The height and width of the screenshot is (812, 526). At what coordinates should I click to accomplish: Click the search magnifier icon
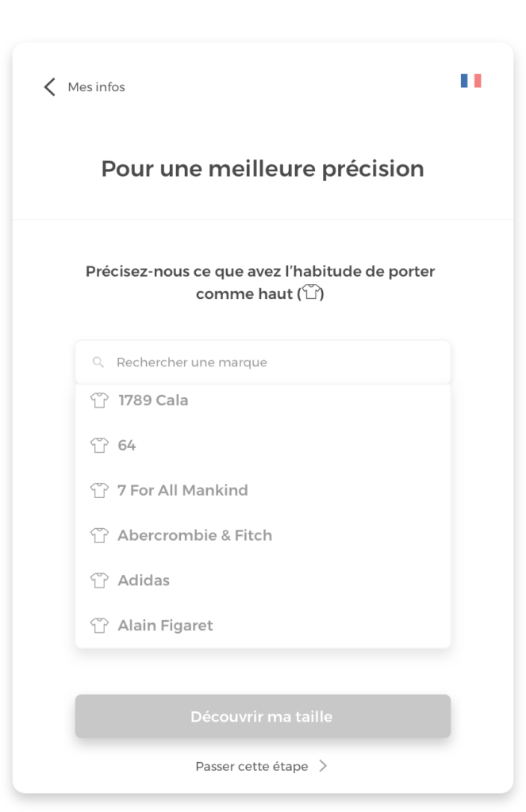tap(98, 362)
